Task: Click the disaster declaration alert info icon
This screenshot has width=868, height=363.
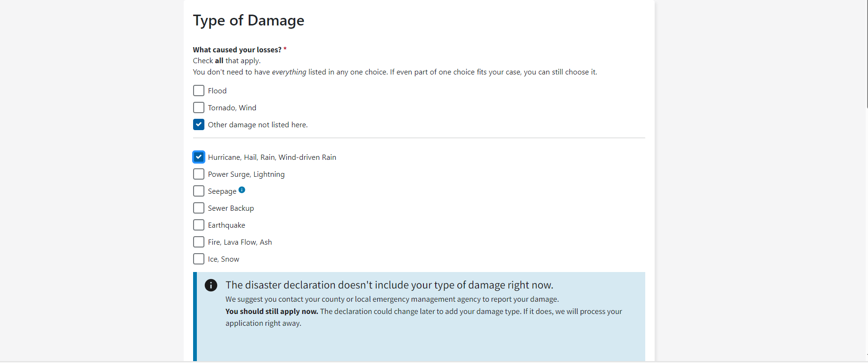Action: coord(211,285)
